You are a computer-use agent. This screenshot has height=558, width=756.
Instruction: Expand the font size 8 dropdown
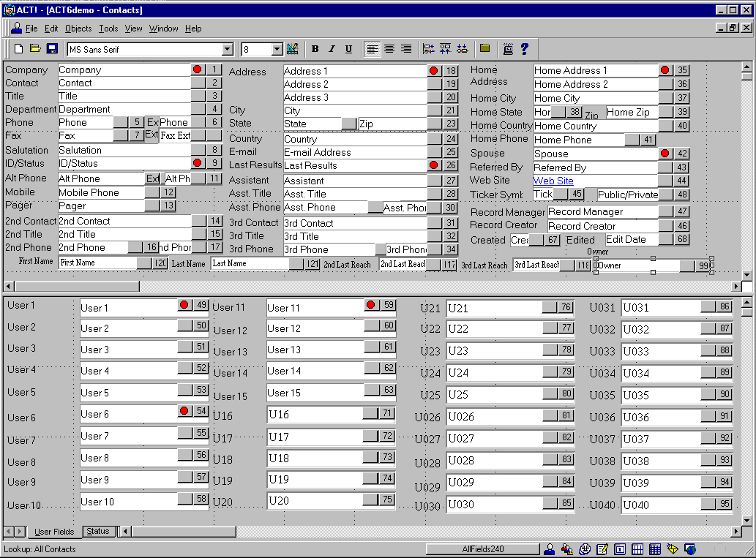click(x=277, y=49)
